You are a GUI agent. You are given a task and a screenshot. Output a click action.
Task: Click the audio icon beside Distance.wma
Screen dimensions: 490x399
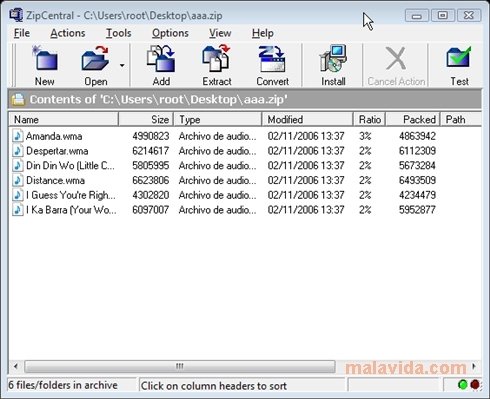[18, 180]
